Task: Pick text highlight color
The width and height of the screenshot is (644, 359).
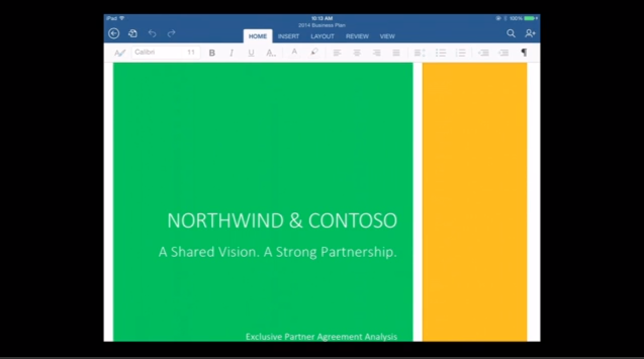Action: coord(314,52)
